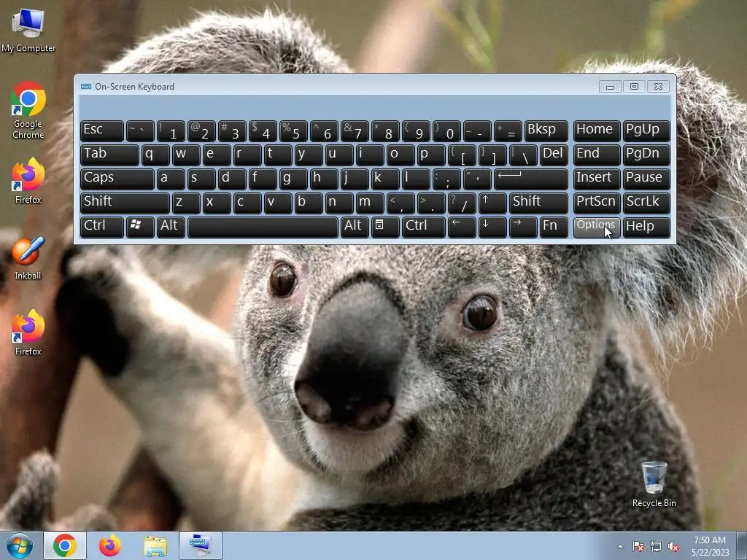Click the letter m key
The width and height of the screenshot is (747, 560).
pyautogui.click(x=370, y=203)
